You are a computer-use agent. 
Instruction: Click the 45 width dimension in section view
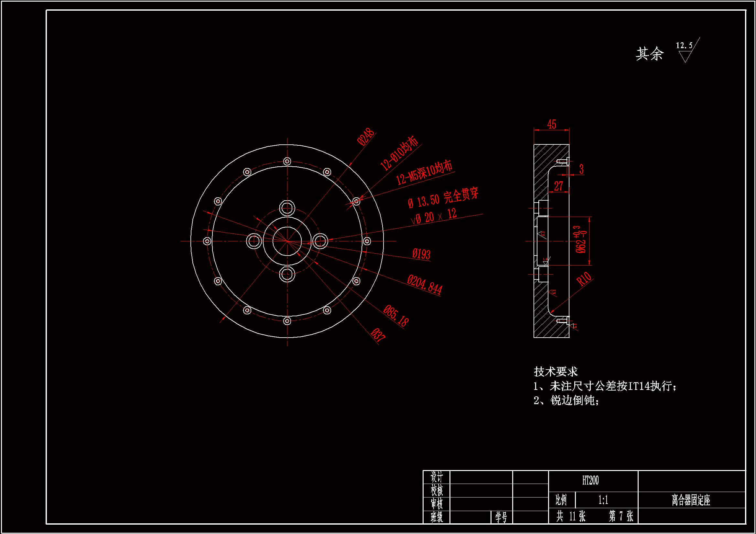552,124
